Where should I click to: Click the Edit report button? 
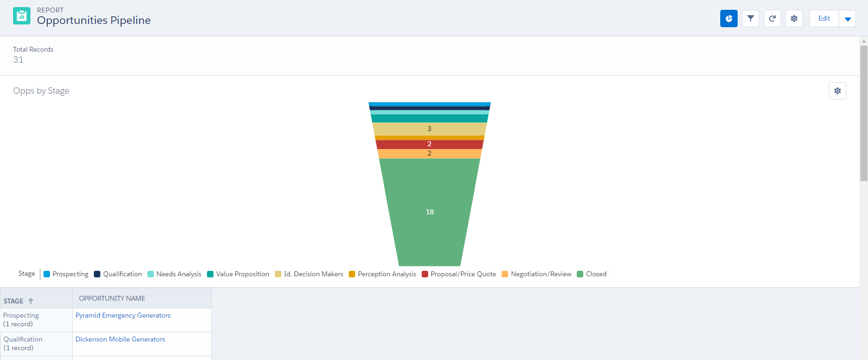point(824,18)
